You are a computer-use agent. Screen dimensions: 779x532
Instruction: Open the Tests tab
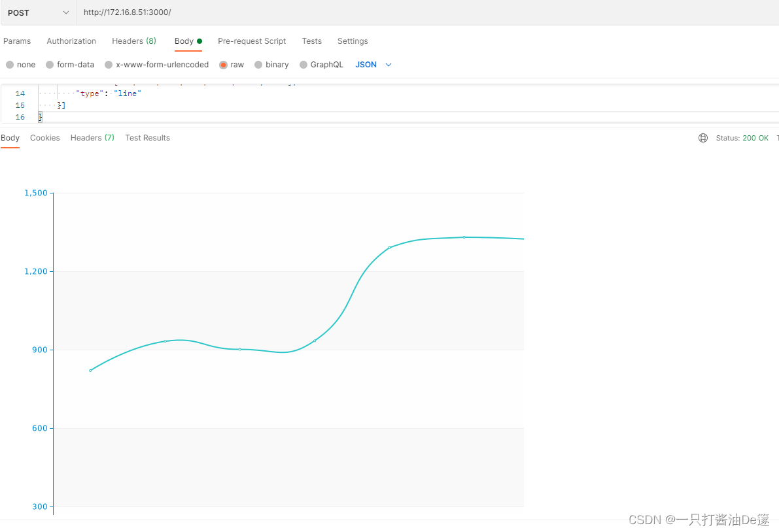tap(311, 41)
